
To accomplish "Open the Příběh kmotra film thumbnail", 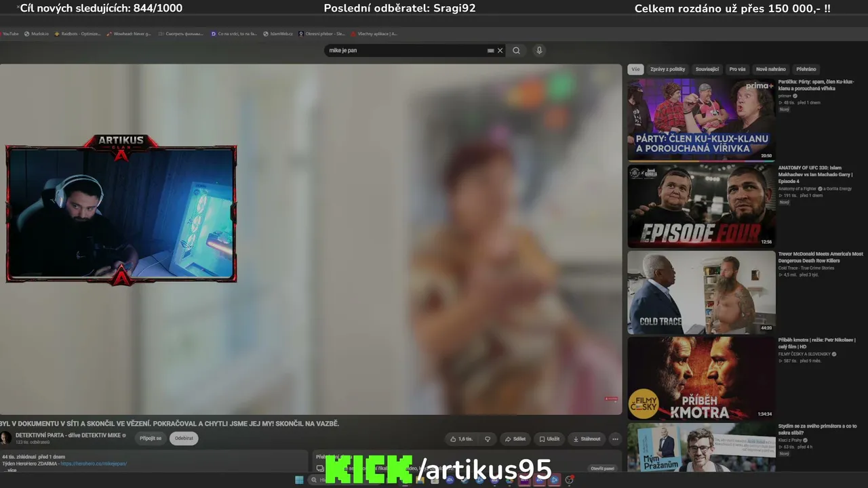I will [x=701, y=378].
